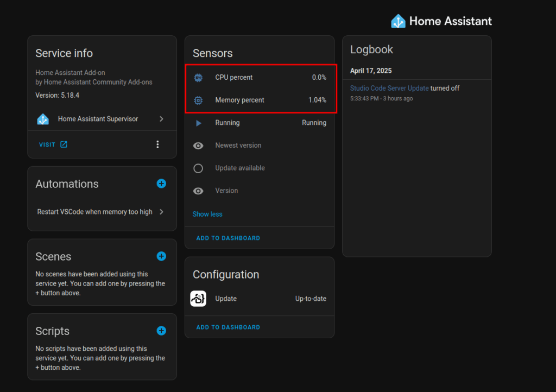Click the April 17, 2025 logbook date

coord(371,71)
